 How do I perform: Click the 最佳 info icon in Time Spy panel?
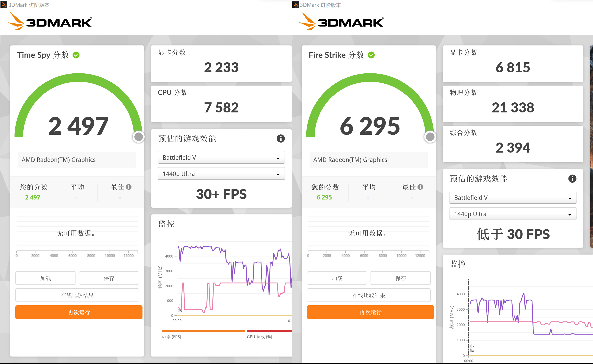point(129,187)
